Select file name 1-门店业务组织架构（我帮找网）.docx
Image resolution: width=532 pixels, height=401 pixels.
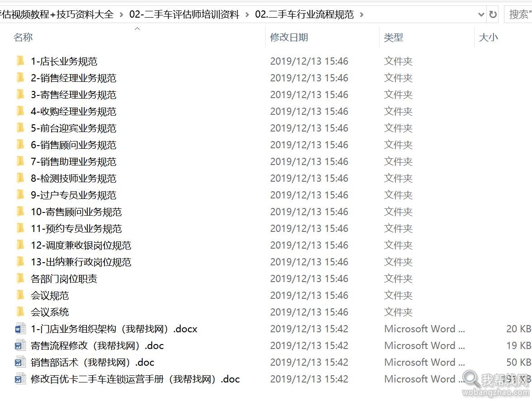[114, 329]
